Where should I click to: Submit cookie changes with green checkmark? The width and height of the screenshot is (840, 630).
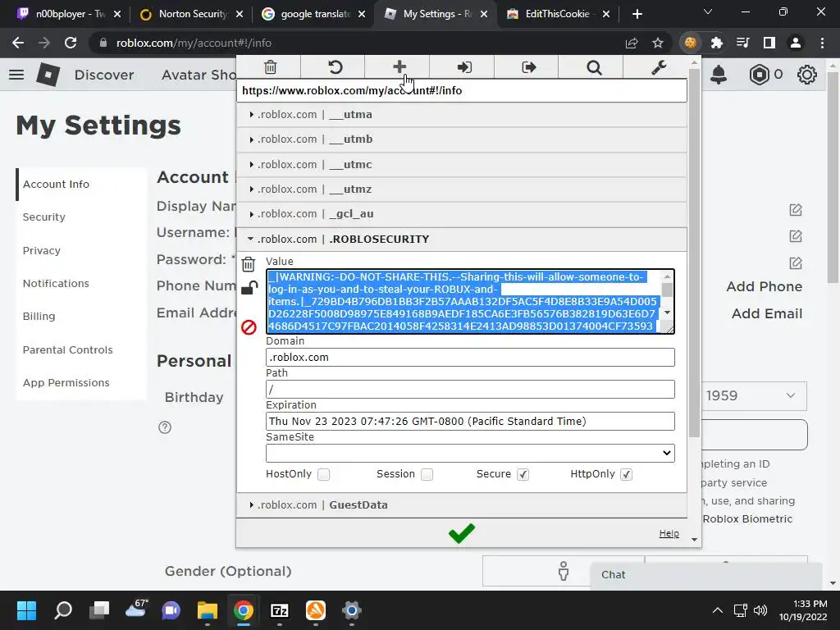pyautogui.click(x=461, y=532)
